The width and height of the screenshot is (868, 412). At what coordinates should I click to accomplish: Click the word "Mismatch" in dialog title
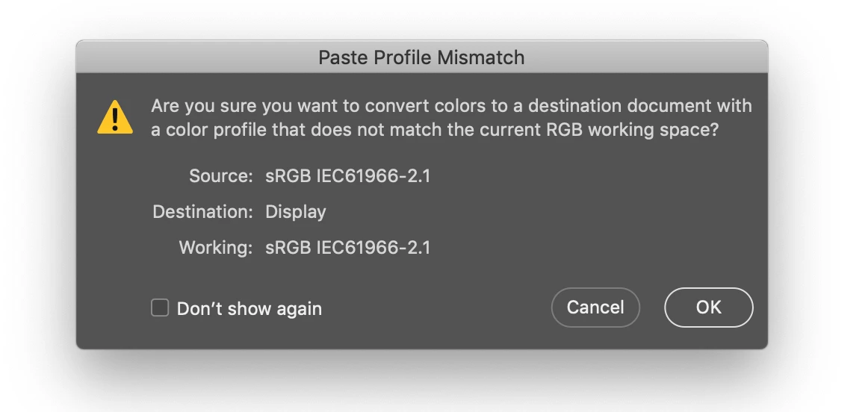[x=480, y=57]
